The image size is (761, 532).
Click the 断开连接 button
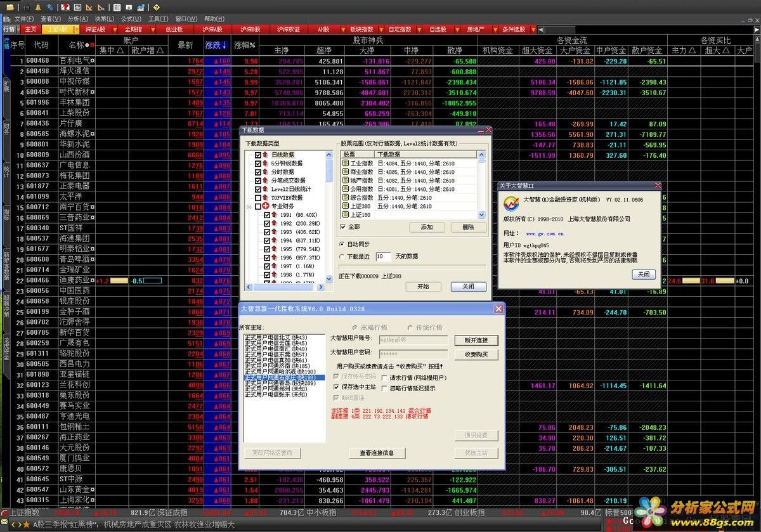pyautogui.click(x=476, y=341)
